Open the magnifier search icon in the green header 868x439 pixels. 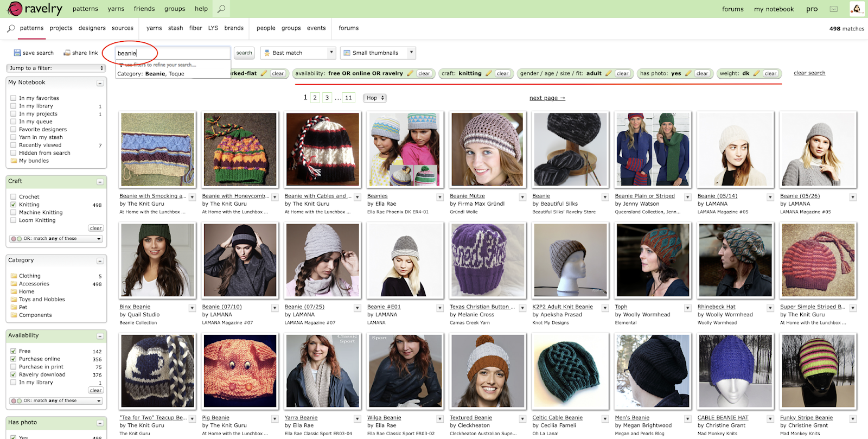pyautogui.click(x=221, y=9)
